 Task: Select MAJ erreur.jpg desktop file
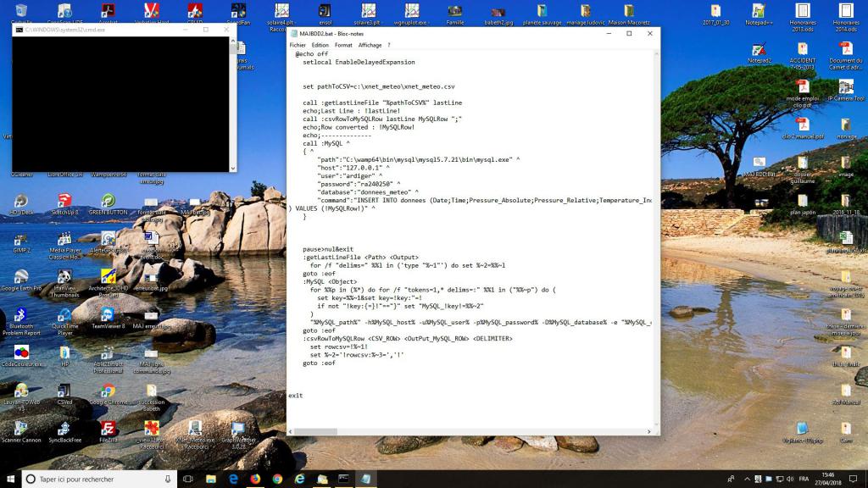(x=151, y=319)
